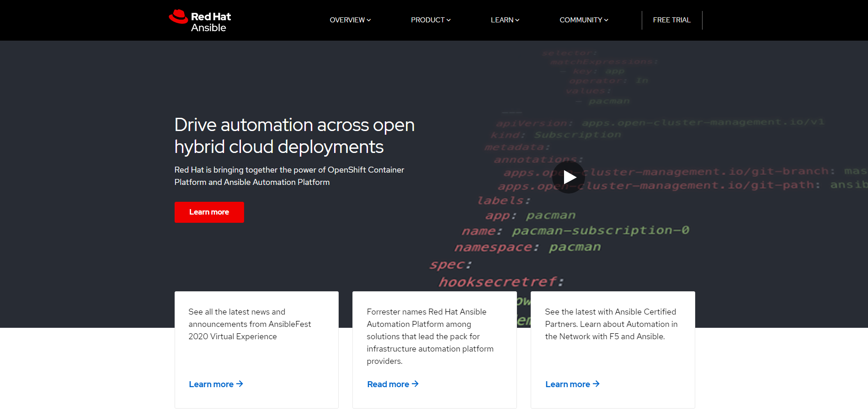Select the AnsibleFest 2020 Virtual Experience card text
This screenshot has width=868, height=415.
click(250, 324)
